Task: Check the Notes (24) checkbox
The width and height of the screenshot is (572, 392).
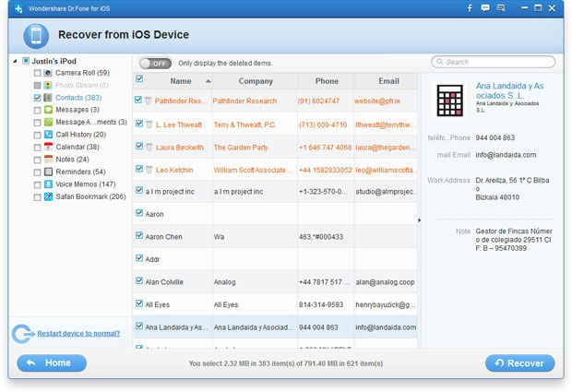Action: coord(37,160)
